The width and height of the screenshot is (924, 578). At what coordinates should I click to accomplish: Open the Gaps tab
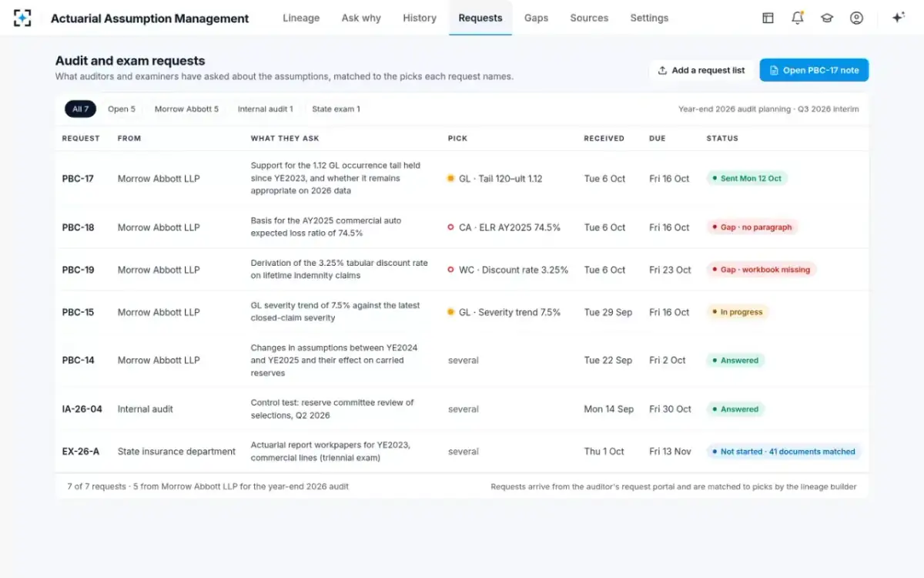(536, 18)
